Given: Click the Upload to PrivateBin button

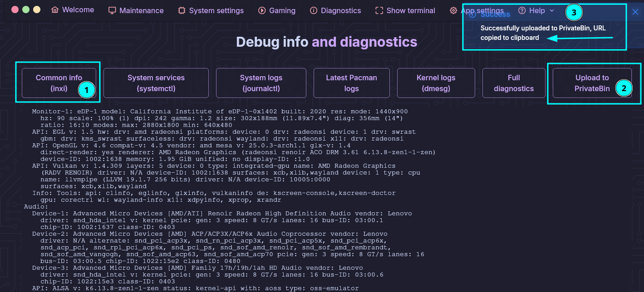Looking at the screenshot, I should (592, 83).
